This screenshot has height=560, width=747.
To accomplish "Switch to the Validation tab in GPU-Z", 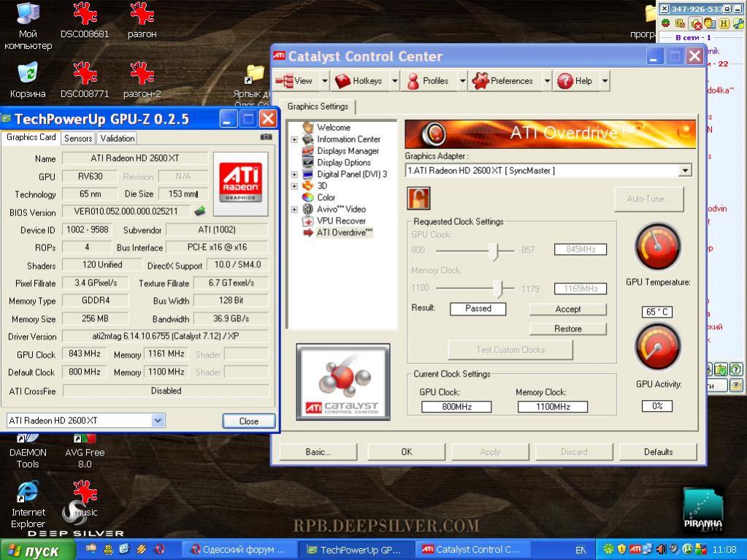I will (117, 138).
